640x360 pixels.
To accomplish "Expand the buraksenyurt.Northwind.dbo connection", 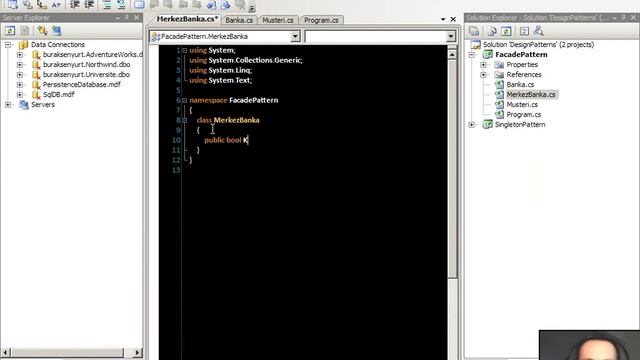I will pos(20,64).
